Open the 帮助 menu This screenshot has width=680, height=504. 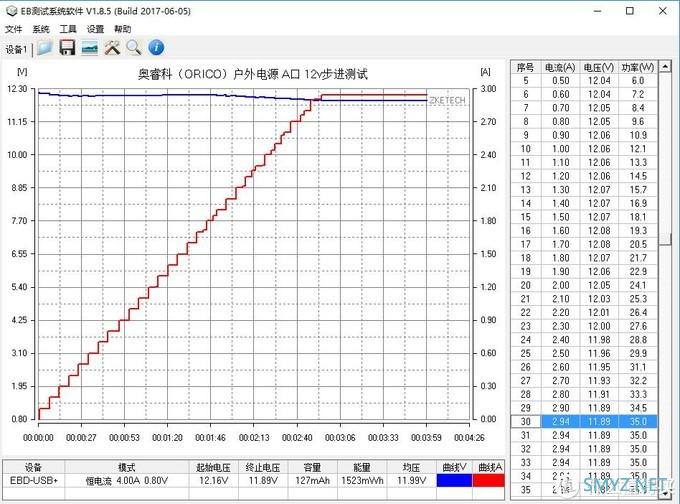point(123,29)
